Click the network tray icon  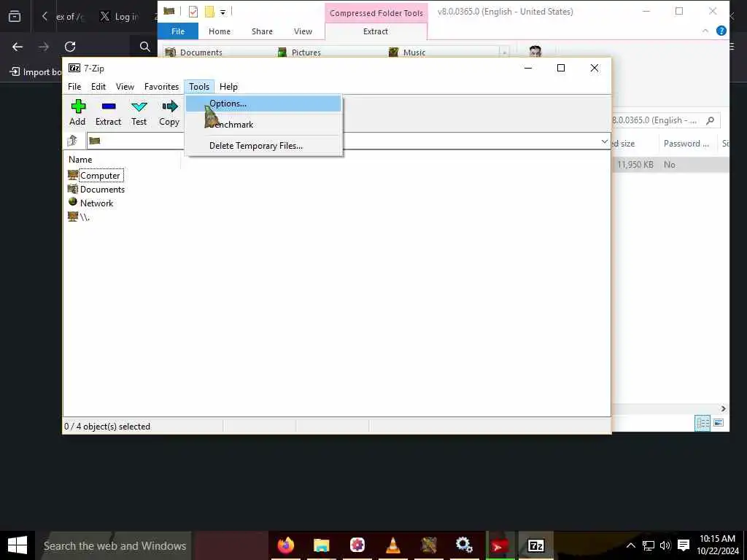(648, 545)
